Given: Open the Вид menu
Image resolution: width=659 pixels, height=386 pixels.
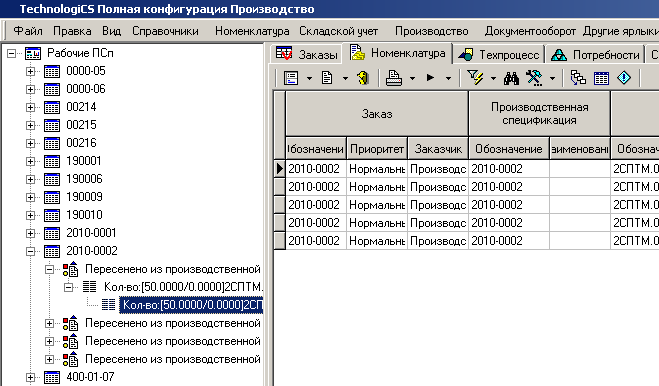Looking at the screenshot, I should click(111, 31).
